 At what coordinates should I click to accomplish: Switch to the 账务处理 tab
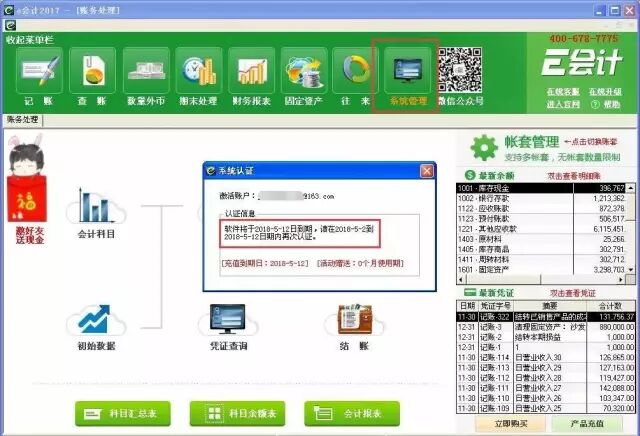click(x=22, y=120)
